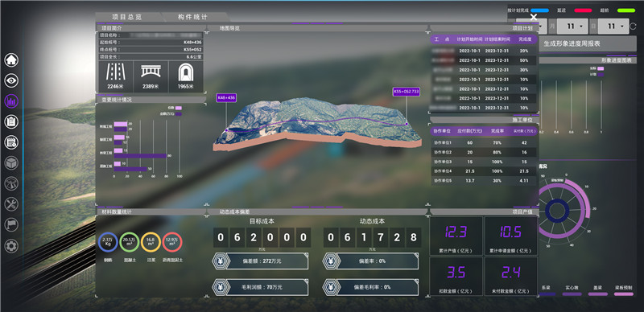
Task: Click the long bar labeled 80
Action: point(140,156)
